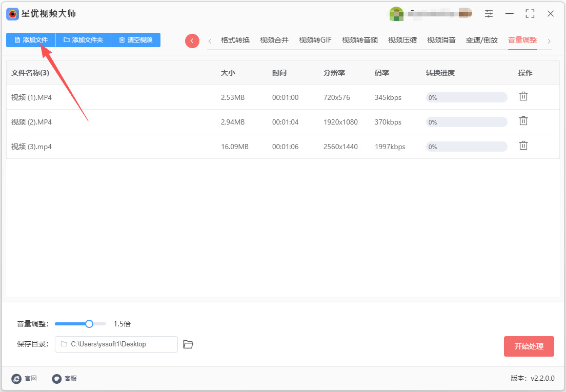Minimize the 星优视频大师 window
The width and height of the screenshot is (566, 392).
coord(509,14)
